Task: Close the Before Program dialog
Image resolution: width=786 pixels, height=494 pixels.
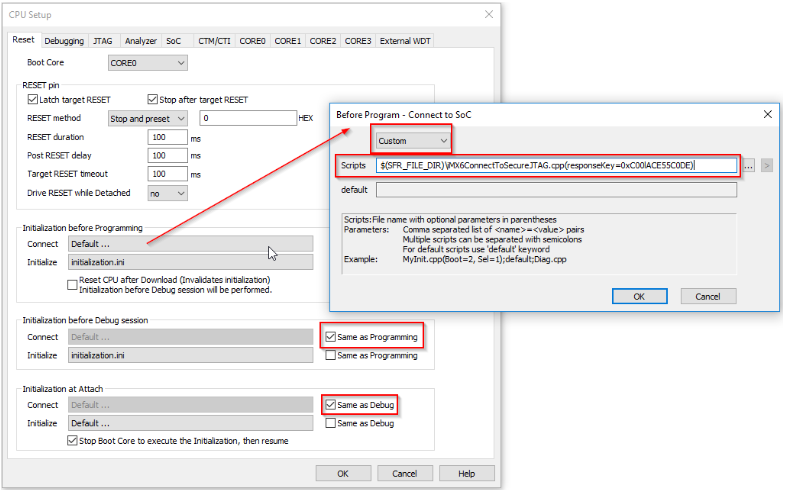Action: click(x=767, y=114)
